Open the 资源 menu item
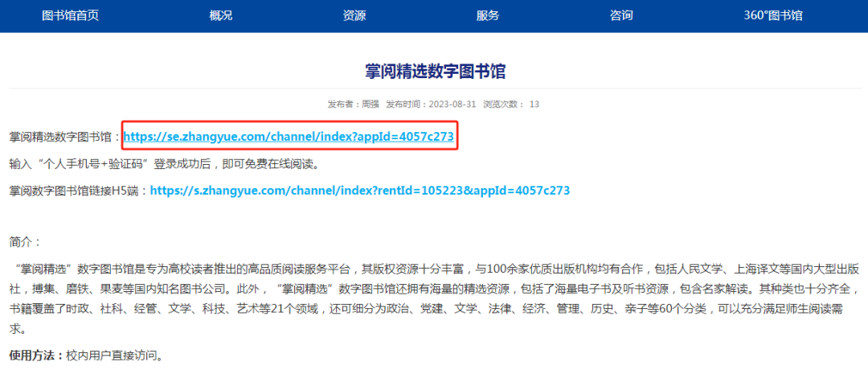This screenshot has width=868, height=370. 354,15
